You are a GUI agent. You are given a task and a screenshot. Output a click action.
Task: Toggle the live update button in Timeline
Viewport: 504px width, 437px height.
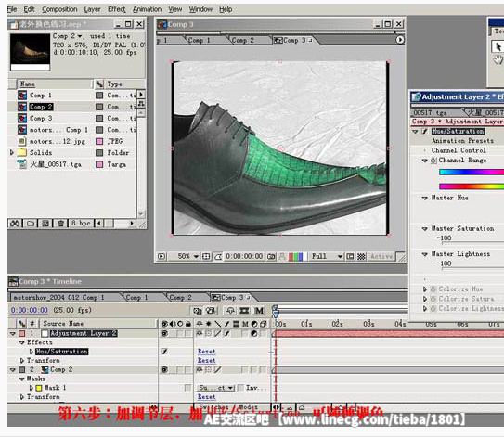[x=197, y=311]
